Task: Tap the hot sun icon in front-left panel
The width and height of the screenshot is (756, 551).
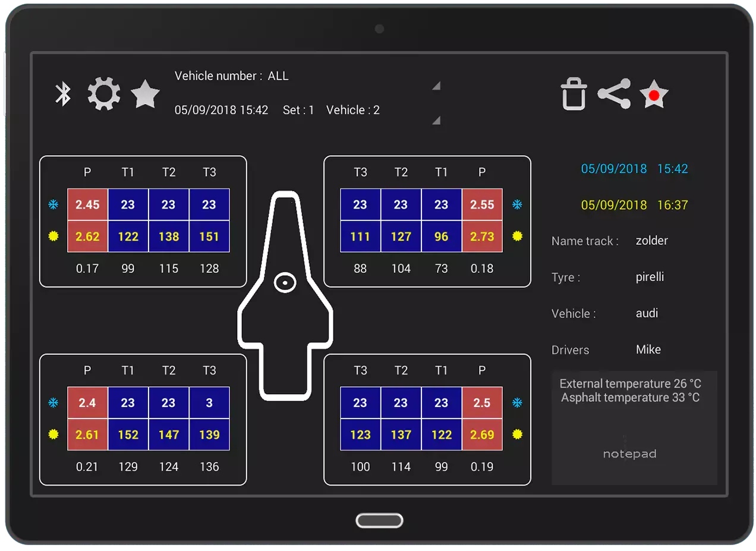Action: tap(53, 236)
